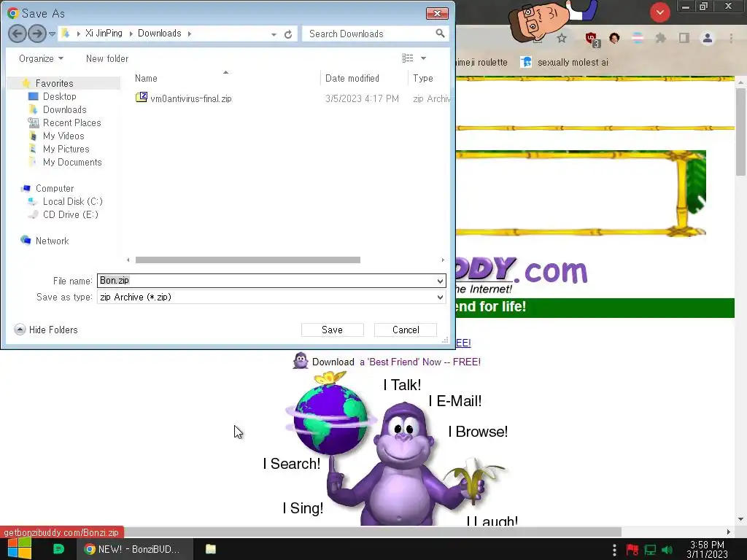Viewport: 747px width, 560px height.
Task: Select Desktop in Favorites list
Action: click(59, 97)
